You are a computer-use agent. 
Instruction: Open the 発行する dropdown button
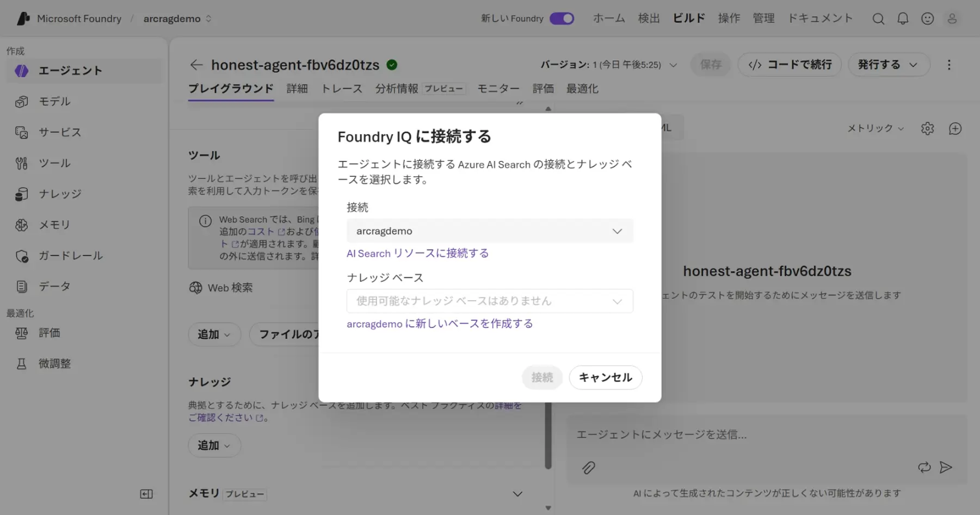[888, 65]
